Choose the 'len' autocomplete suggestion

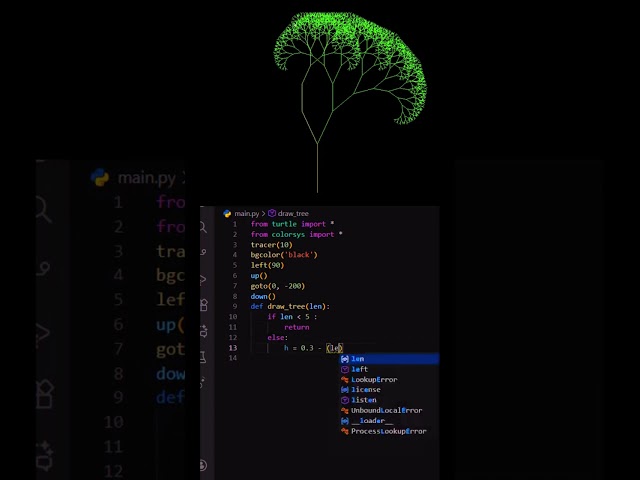pyautogui.click(x=390, y=359)
